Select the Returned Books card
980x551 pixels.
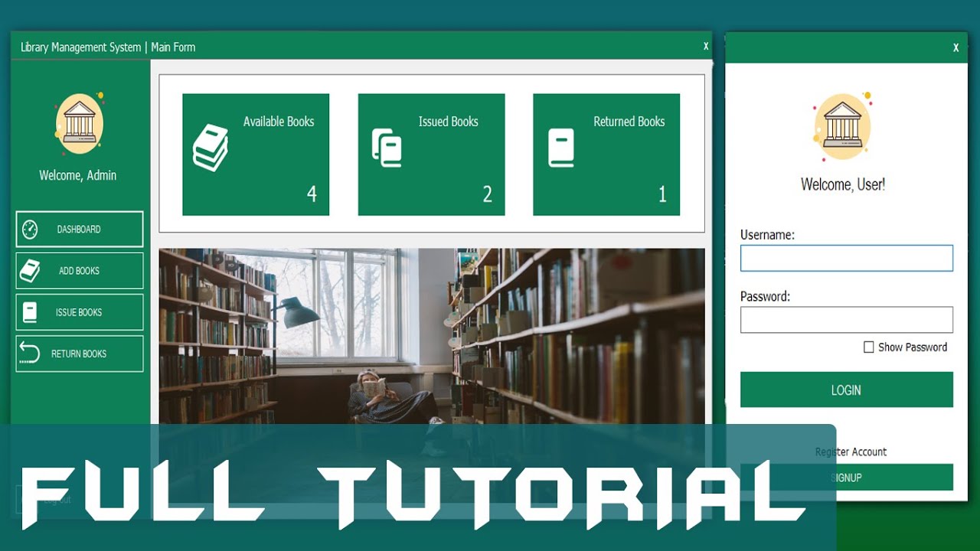click(606, 155)
